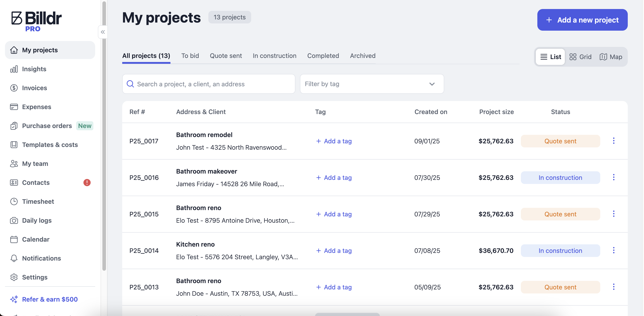Open My team via its people icon

click(14, 164)
